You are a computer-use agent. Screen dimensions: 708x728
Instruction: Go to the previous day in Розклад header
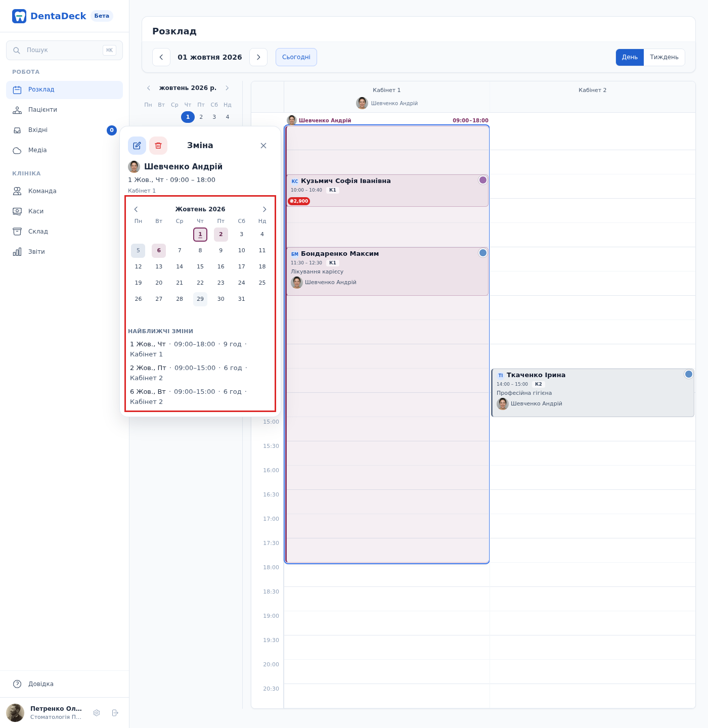[x=161, y=57]
